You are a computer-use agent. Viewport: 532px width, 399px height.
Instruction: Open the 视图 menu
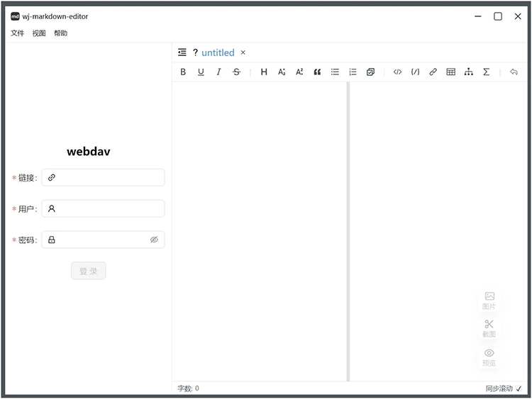[39, 33]
